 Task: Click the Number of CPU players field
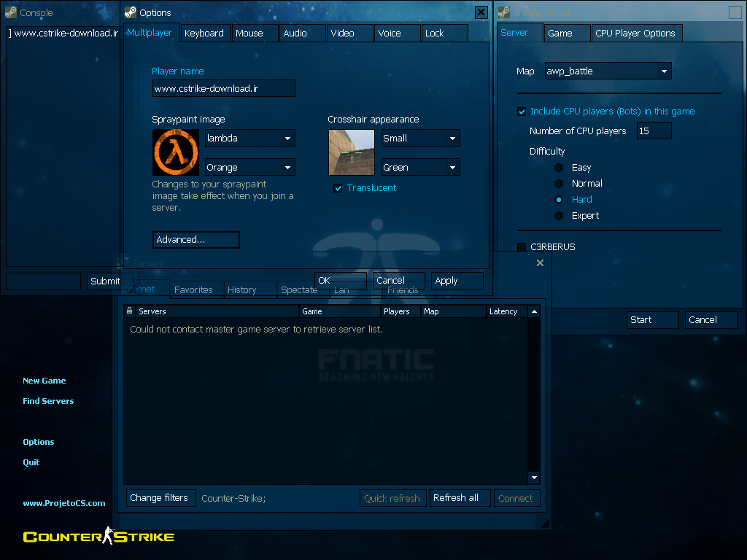(x=654, y=131)
